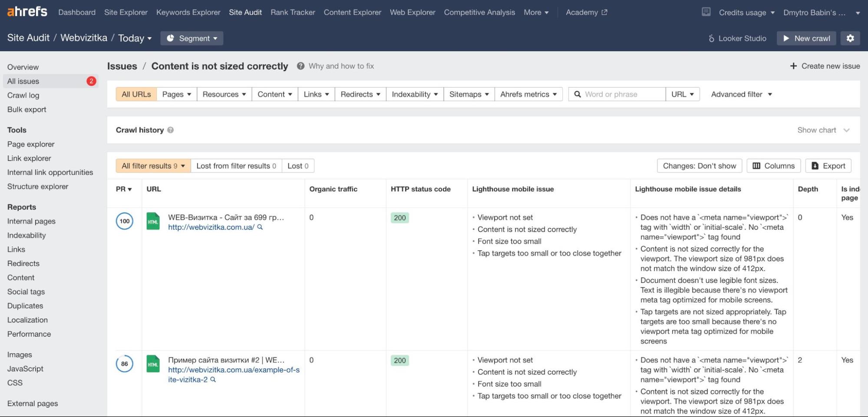The height and width of the screenshot is (417, 868).
Task: Expand Show chart in Crawl history
Action: click(823, 130)
